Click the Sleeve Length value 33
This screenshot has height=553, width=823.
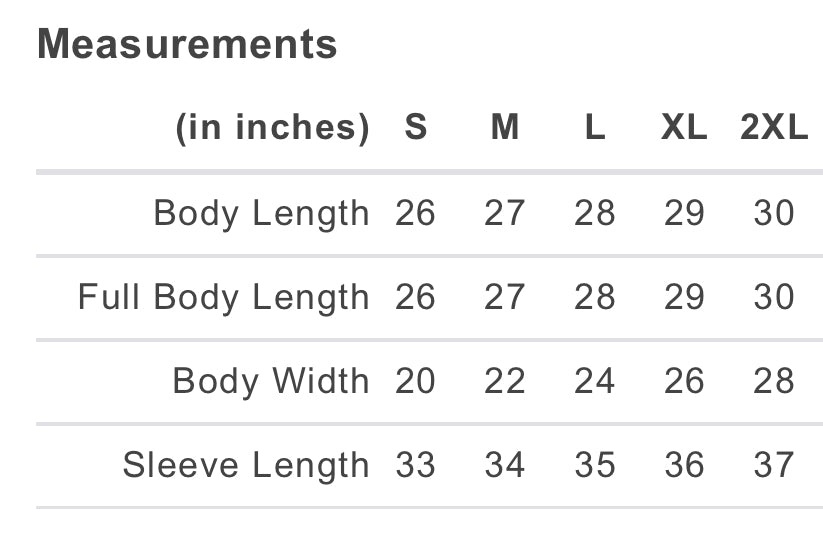tap(416, 465)
